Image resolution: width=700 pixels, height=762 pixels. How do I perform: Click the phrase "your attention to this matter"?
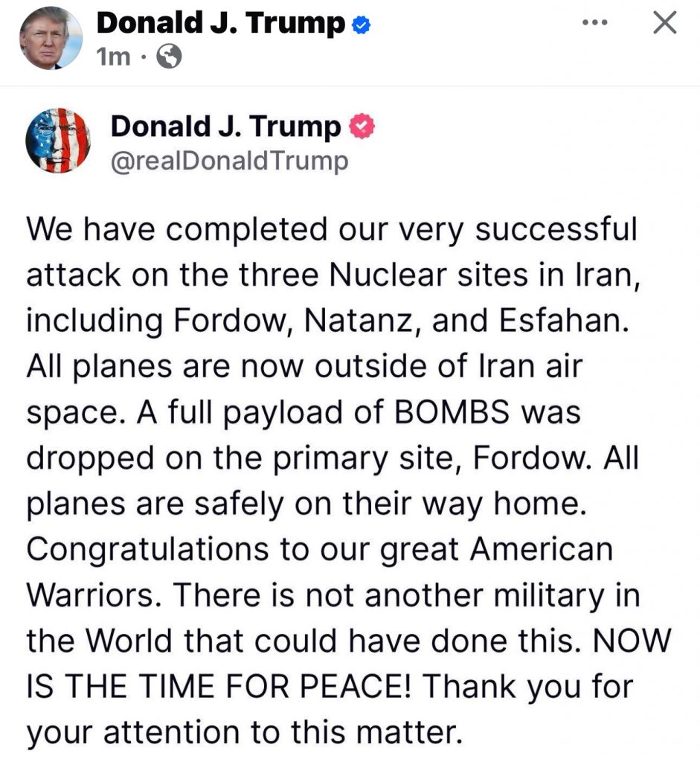[245, 731]
